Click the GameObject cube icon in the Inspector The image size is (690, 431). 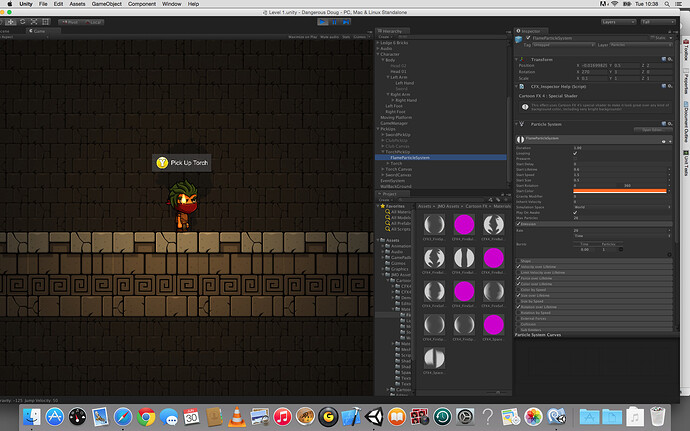519,40
